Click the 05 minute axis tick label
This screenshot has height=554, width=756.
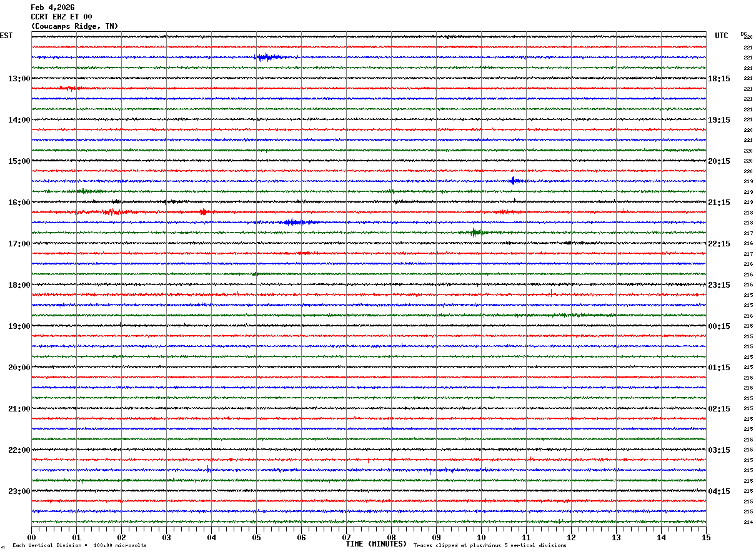click(x=256, y=538)
